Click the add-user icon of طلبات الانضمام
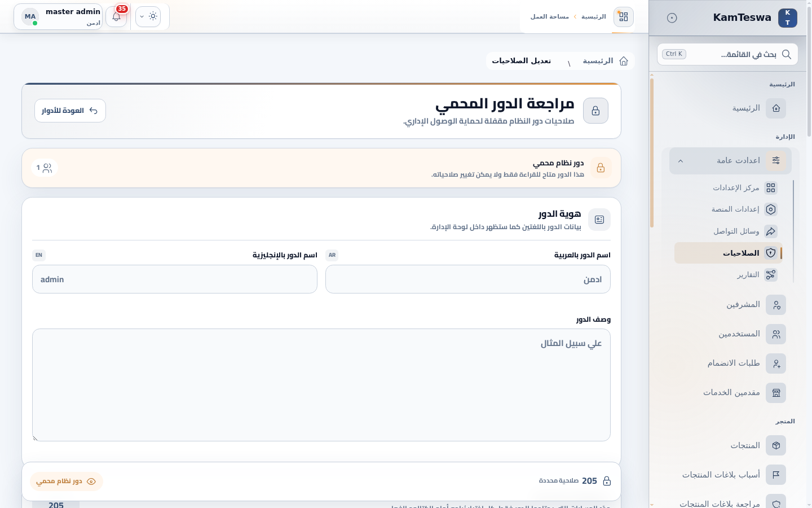 point(776,364)
